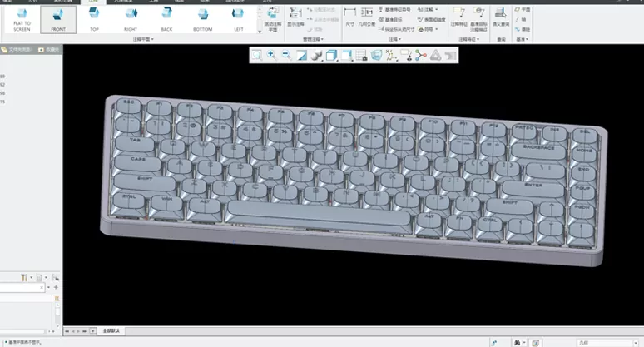Click the Curve datum command
Screen dimensions: 644x347
523,29
